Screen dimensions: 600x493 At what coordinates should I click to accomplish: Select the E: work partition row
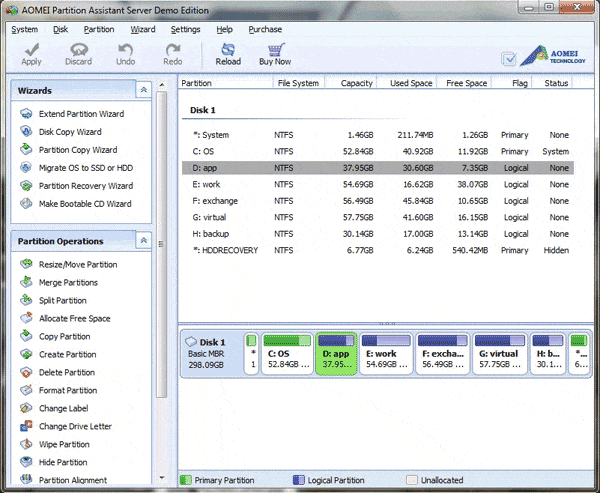378,184
